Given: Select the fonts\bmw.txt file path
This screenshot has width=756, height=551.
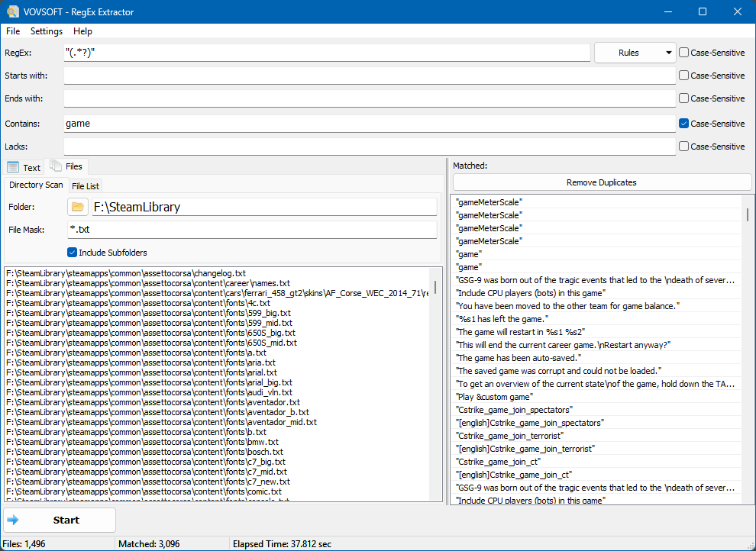Looking at the screenshot, I should pos(142,442).
